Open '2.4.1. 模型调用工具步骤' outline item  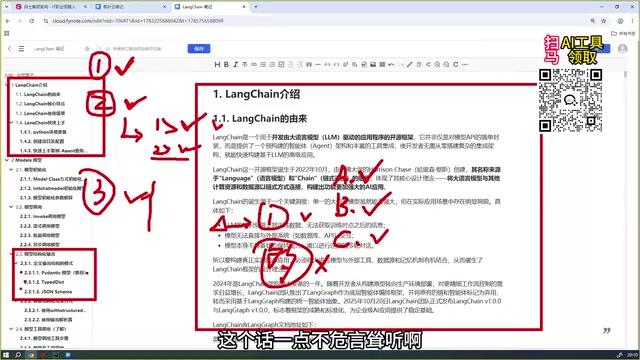coord(44,338)
